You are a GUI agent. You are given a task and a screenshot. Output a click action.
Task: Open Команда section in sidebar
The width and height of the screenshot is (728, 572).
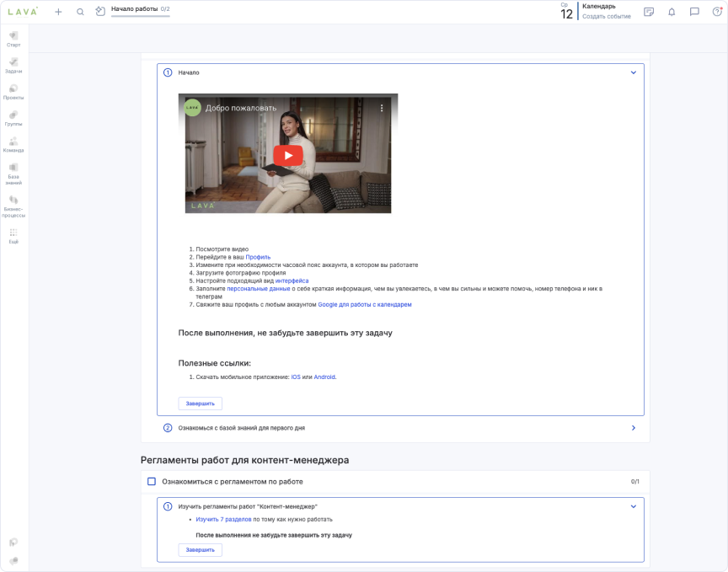pos(13,145)
